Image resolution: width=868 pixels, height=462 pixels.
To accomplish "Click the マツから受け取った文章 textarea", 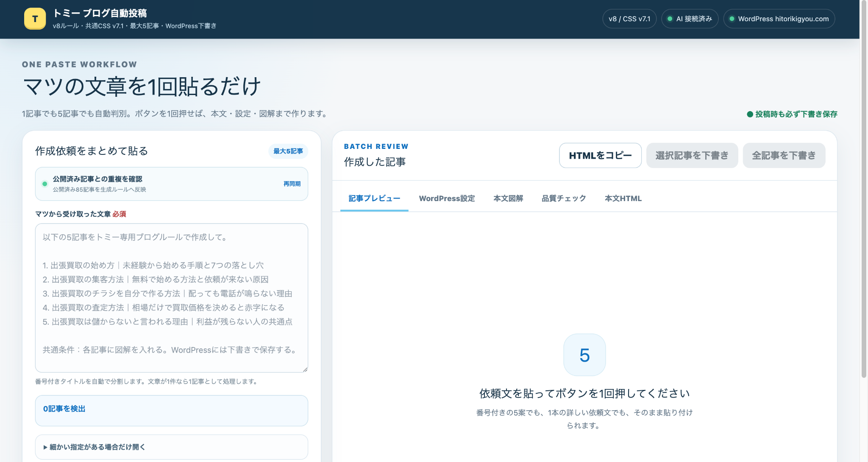I will (172, 298).
